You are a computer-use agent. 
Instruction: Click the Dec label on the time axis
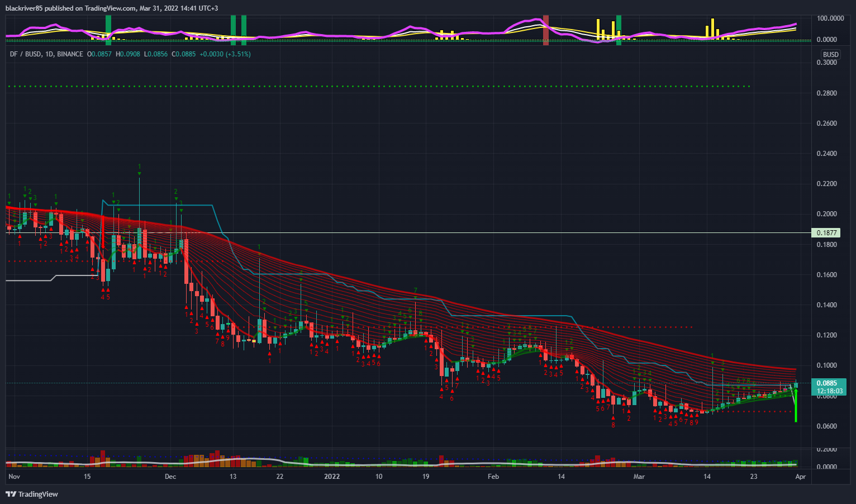pyautogui.click(x=170, y=477)
